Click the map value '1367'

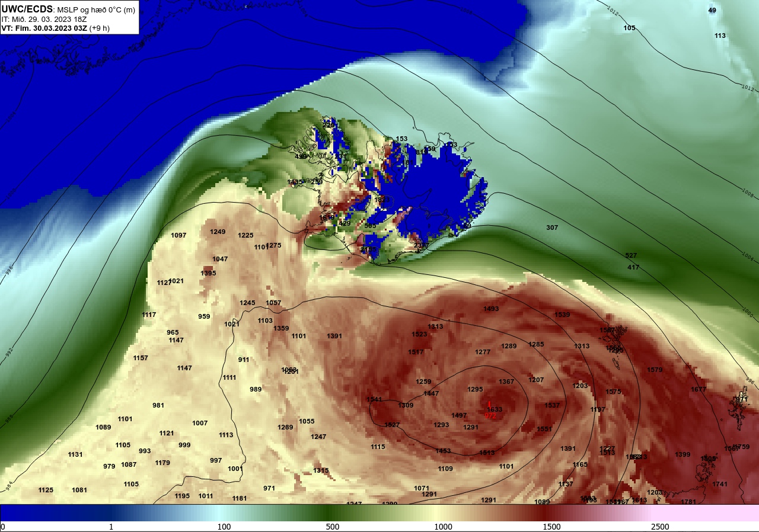click(x=506, y=382)
